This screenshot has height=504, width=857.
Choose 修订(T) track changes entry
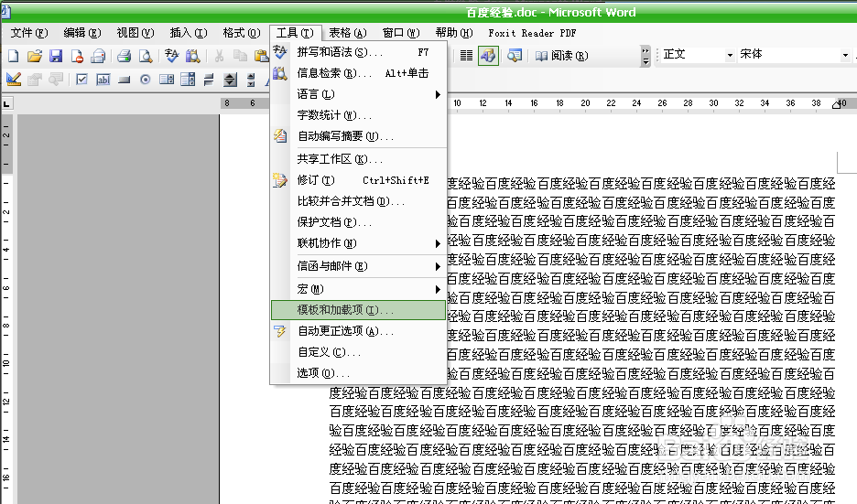point(358,180)
